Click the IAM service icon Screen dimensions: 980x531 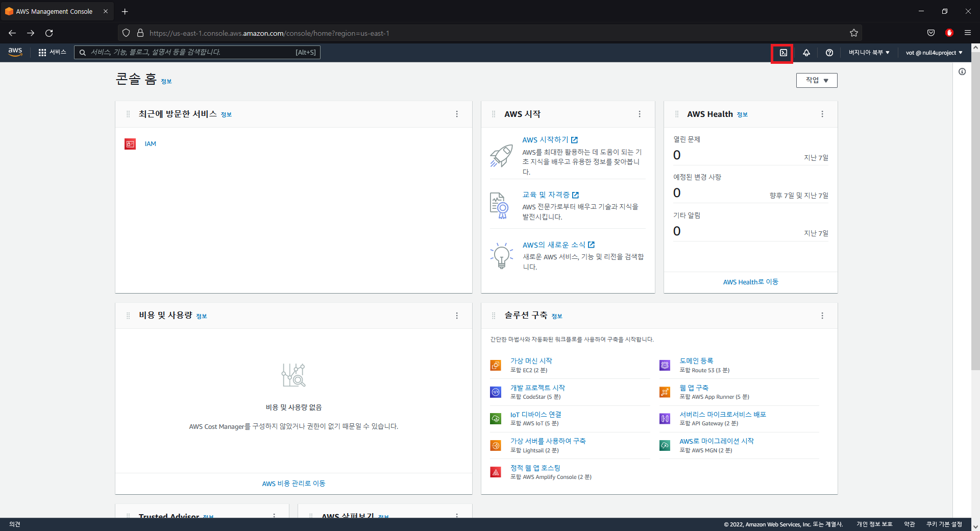(x=130, y=144)
